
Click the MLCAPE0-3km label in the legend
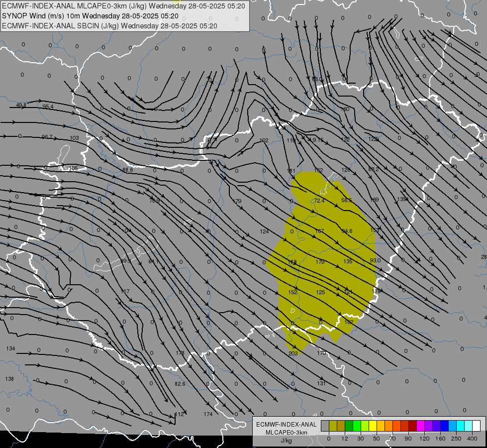click(287, 433)
